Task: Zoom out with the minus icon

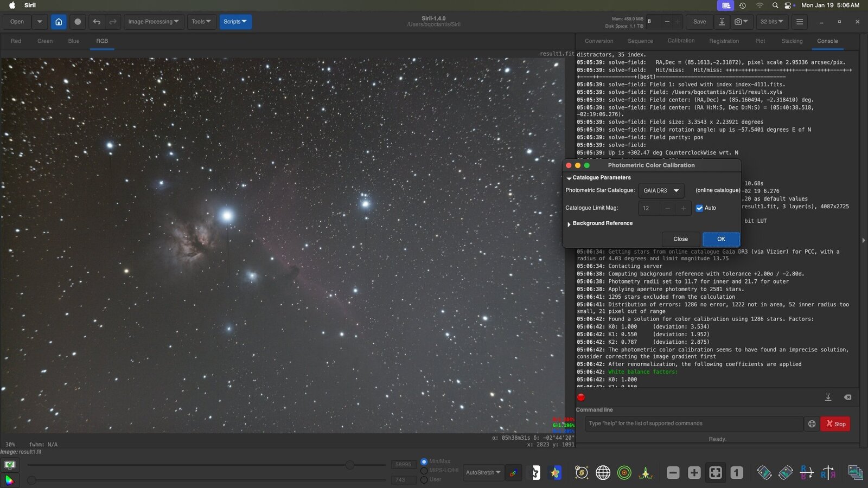Action: [673, 473]
